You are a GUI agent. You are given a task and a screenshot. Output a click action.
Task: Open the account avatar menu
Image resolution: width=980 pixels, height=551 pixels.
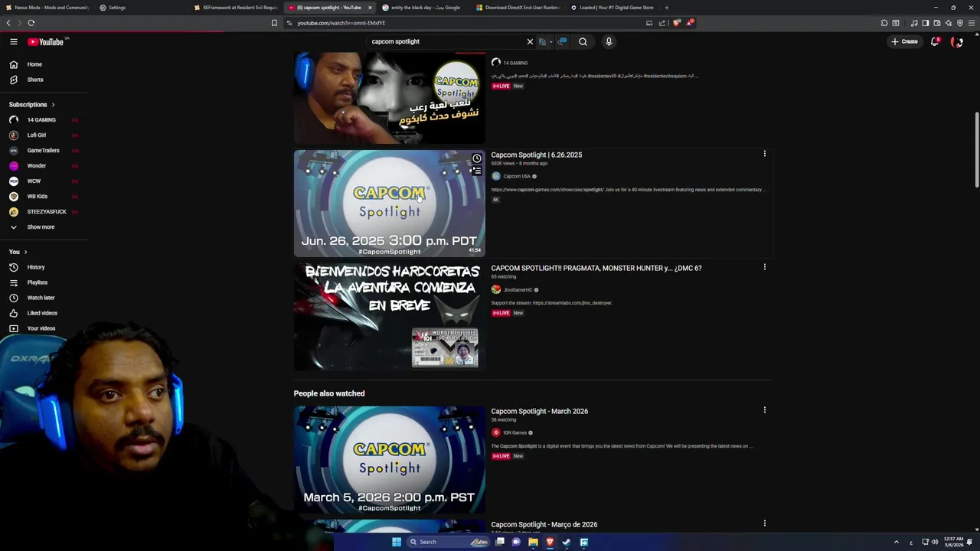[956, 42]
